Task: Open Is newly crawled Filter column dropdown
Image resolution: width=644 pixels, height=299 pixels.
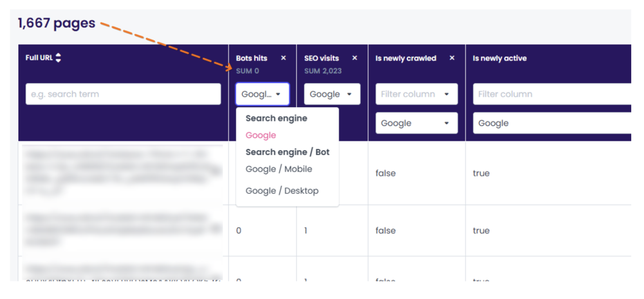Action: tap(416, 94)
